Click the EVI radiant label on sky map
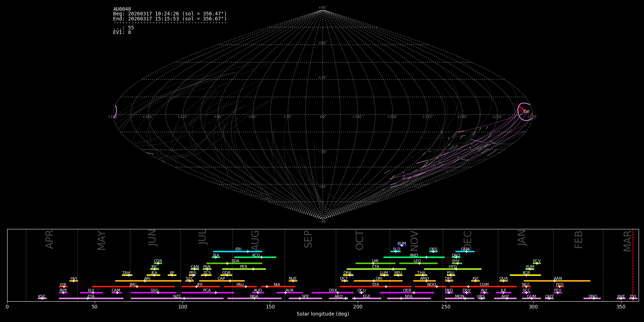Viewport: 644px width, 322px height. [526, 112]
